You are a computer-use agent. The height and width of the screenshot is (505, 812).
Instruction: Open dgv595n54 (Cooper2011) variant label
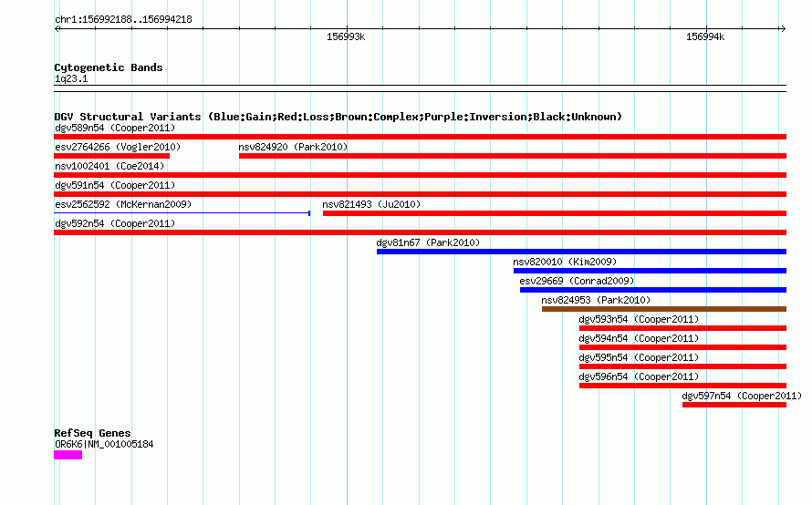click(x=639, y=357)
